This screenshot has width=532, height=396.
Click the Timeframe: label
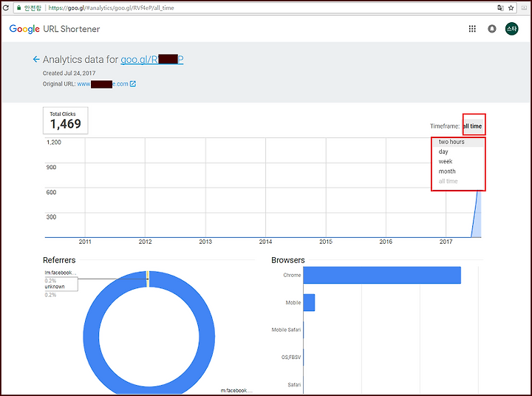coord(445,126)
